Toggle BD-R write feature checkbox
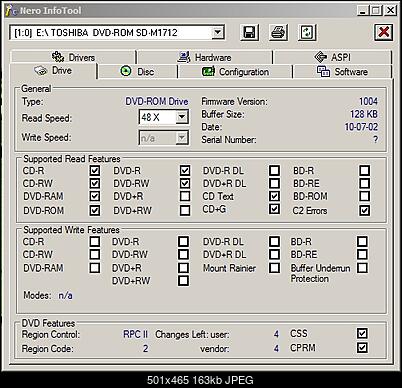 click(362, 241)
